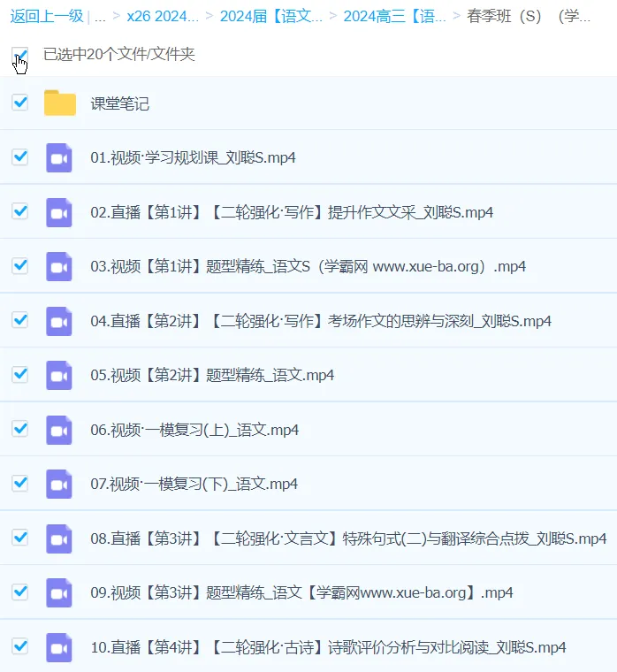Uncheck checkbox for 08.直播 特殊句式(二)
617x672 pixels.
click(x=20, y=538)
